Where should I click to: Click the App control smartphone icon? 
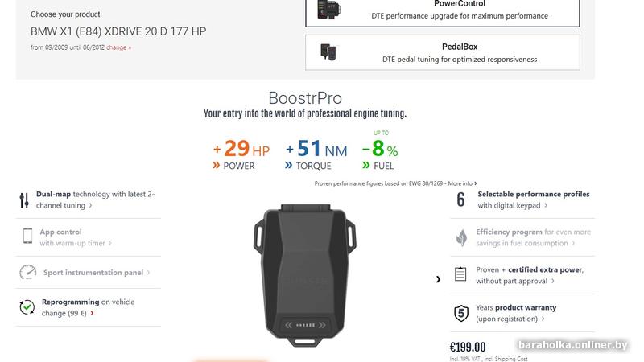point(27,237)
